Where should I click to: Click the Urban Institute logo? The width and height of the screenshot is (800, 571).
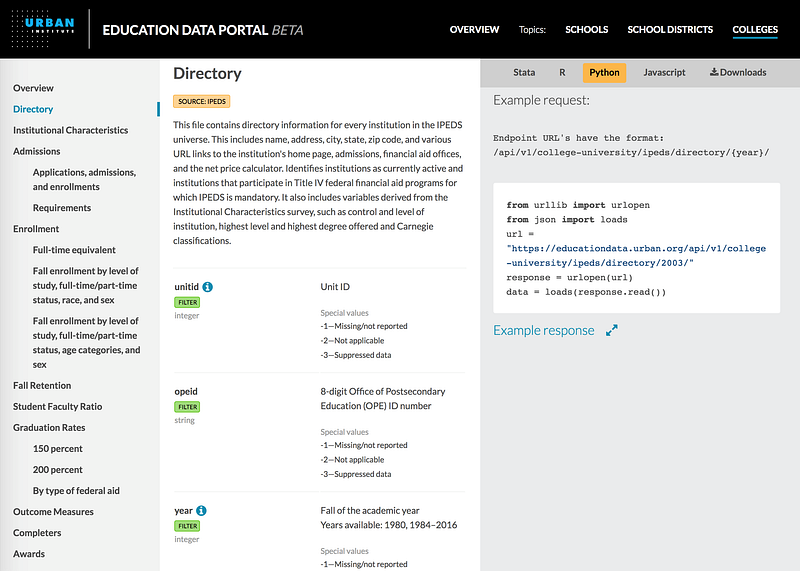pyautogui.click(x=43, y=29)
